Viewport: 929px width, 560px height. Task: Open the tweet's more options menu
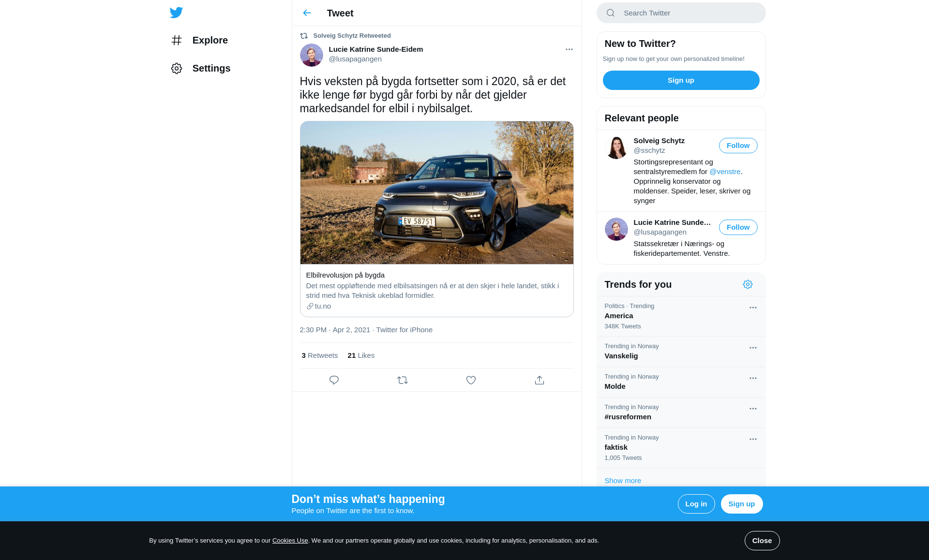coord(569,49)
